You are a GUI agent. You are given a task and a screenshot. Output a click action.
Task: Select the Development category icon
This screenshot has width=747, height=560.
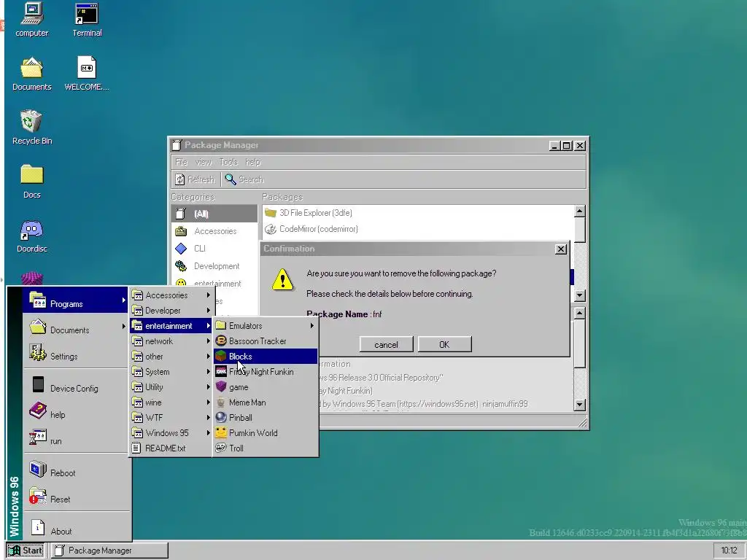pos(181,266)
